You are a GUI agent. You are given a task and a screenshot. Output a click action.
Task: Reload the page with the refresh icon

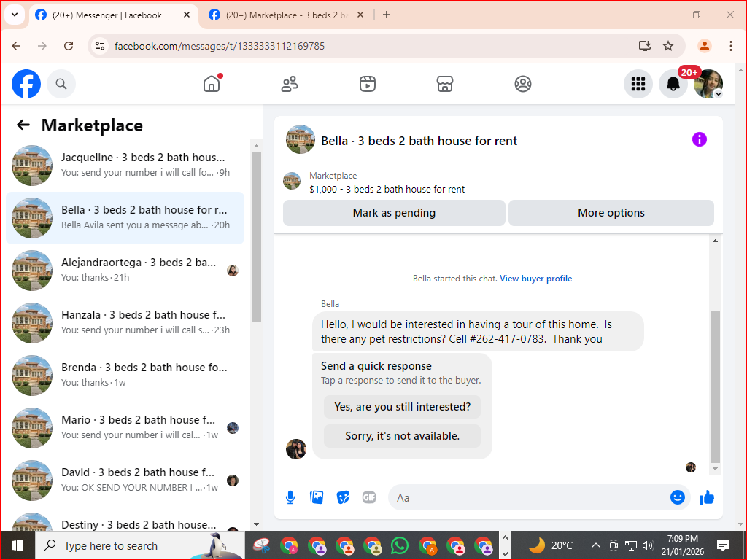point(69,46)
